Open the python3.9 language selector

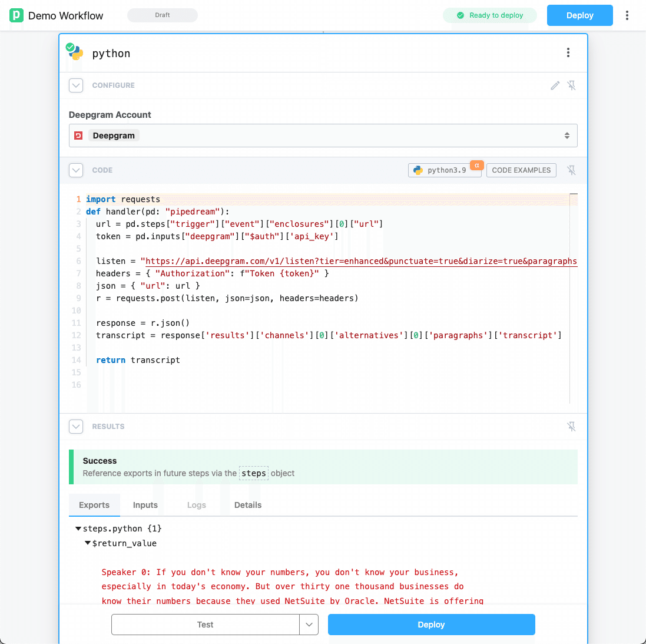(445, 170)
